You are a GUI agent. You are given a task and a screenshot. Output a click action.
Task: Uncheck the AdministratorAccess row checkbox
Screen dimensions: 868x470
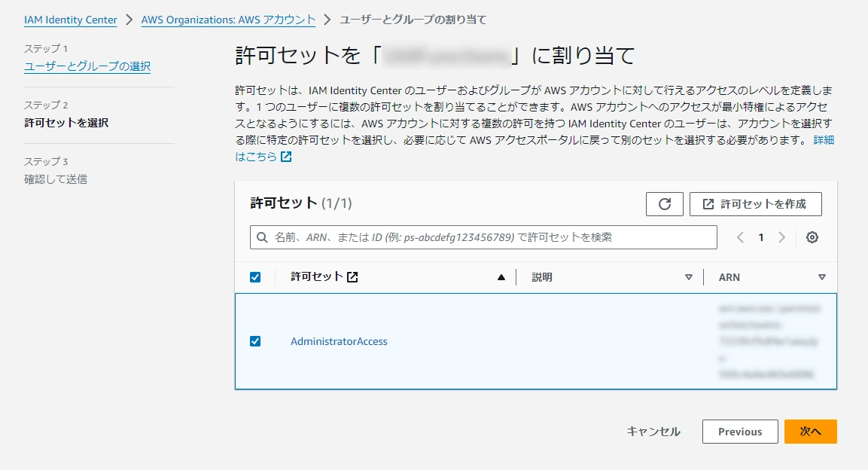pyautogui.click(x=255, y=341)
